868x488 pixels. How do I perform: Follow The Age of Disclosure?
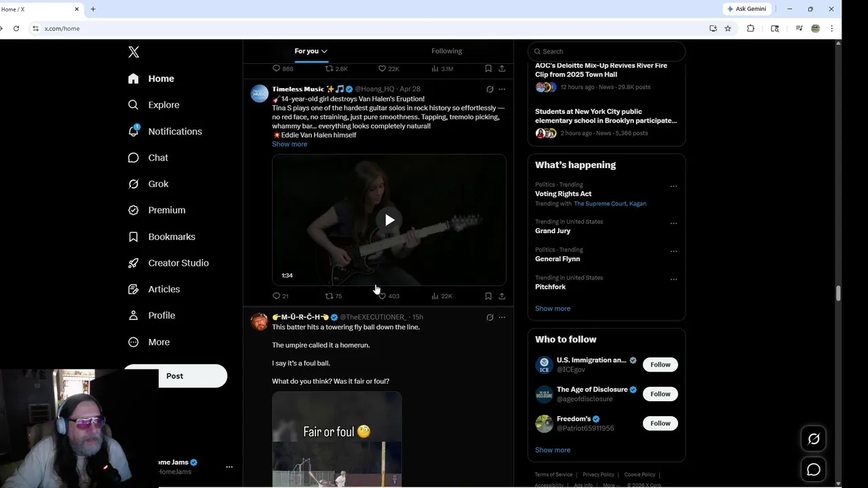[x=660, y=394]
